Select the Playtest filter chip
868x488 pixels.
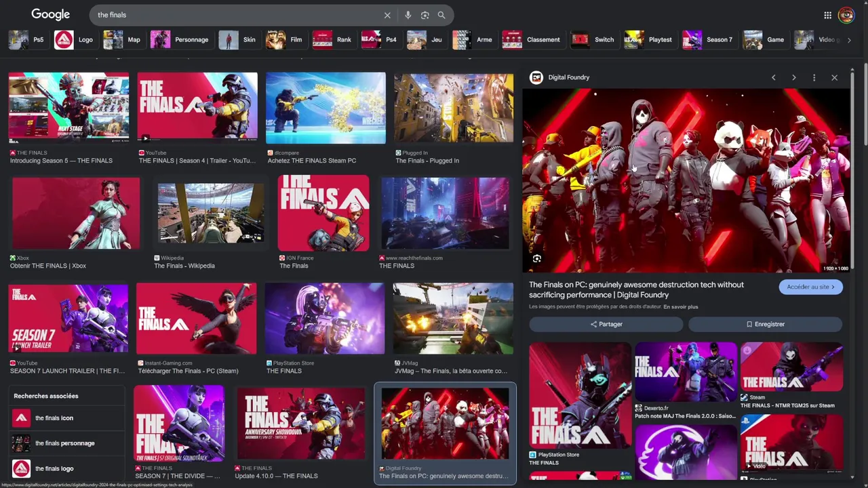click(649, 39)
